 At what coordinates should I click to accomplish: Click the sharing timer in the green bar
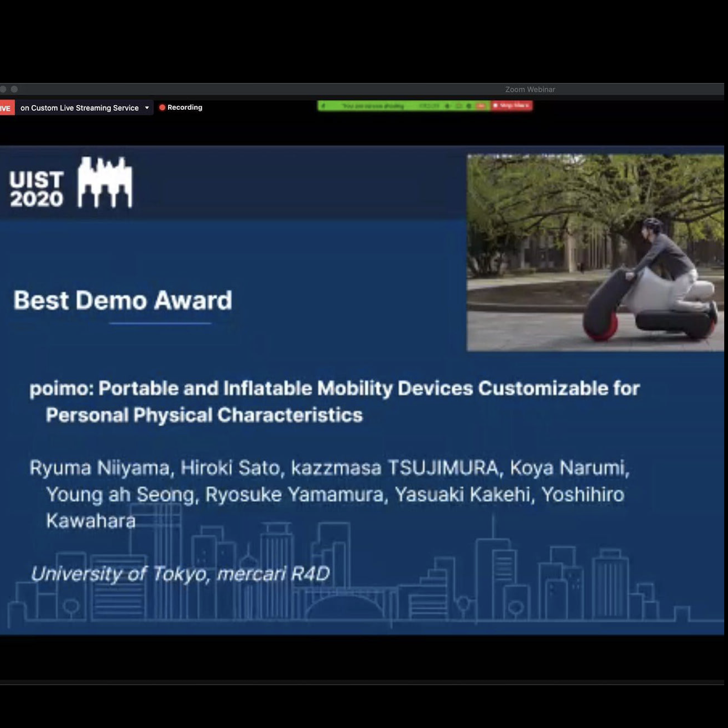429,106
